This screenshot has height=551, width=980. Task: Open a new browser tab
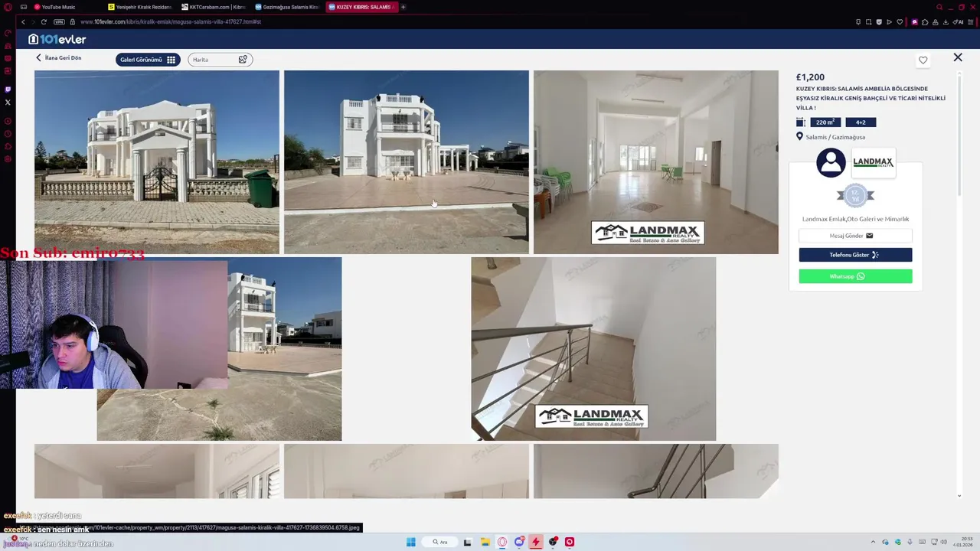tap(403, 7)
